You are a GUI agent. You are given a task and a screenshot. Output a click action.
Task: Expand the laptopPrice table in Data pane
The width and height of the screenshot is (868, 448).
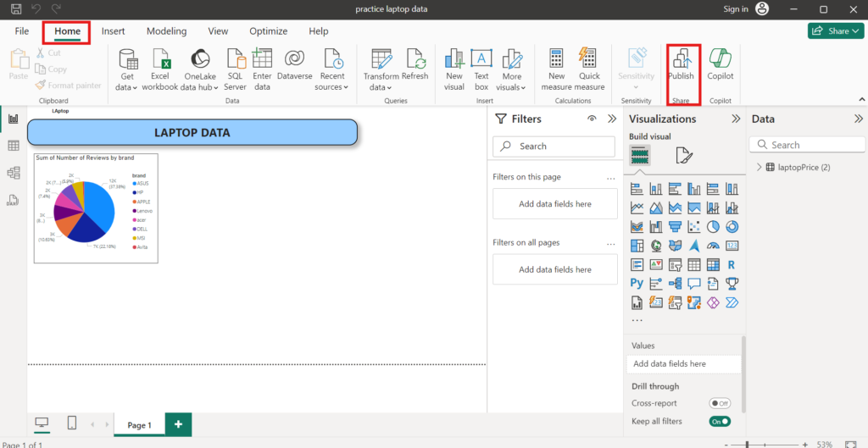pyautogui.click(x=759, y=167)
